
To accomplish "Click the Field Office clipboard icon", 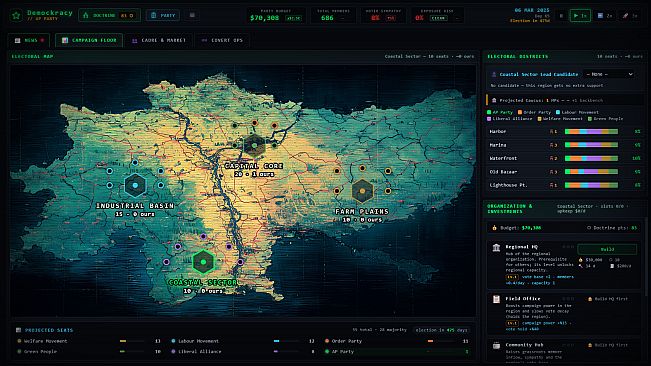I will tap(496, 299).
